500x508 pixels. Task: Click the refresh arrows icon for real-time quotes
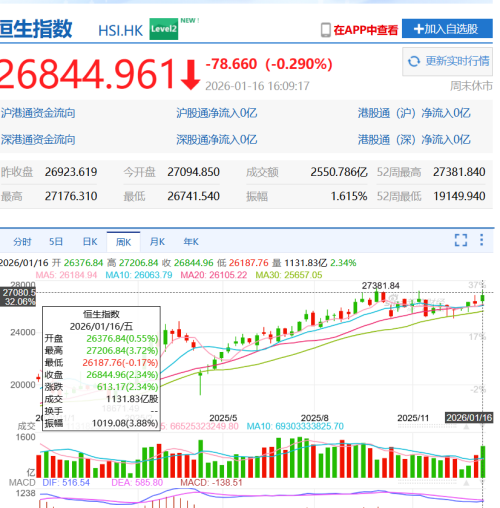414,61
